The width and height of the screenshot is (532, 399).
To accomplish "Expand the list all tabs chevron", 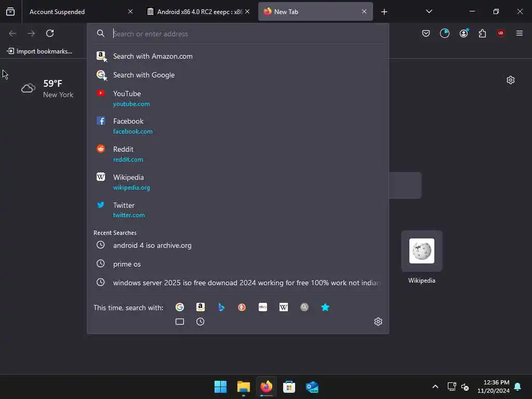I will (x=429, y=11).
